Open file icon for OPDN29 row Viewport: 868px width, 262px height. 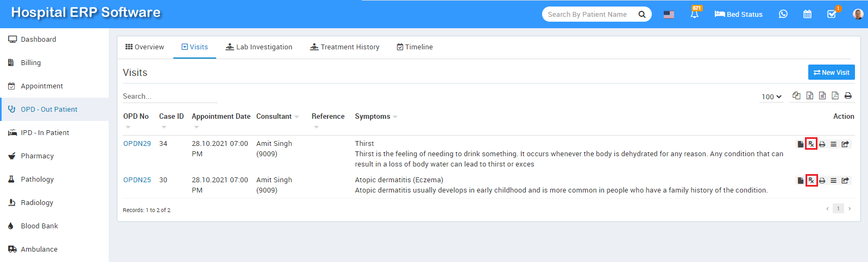pyautogui.click(x=800, y=144)
